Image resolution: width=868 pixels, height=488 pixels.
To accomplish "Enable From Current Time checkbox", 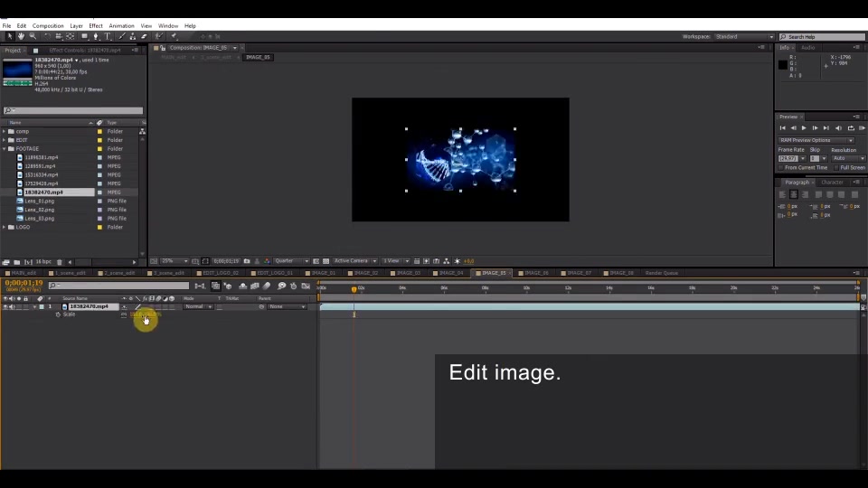I will (x=781, y=168).
